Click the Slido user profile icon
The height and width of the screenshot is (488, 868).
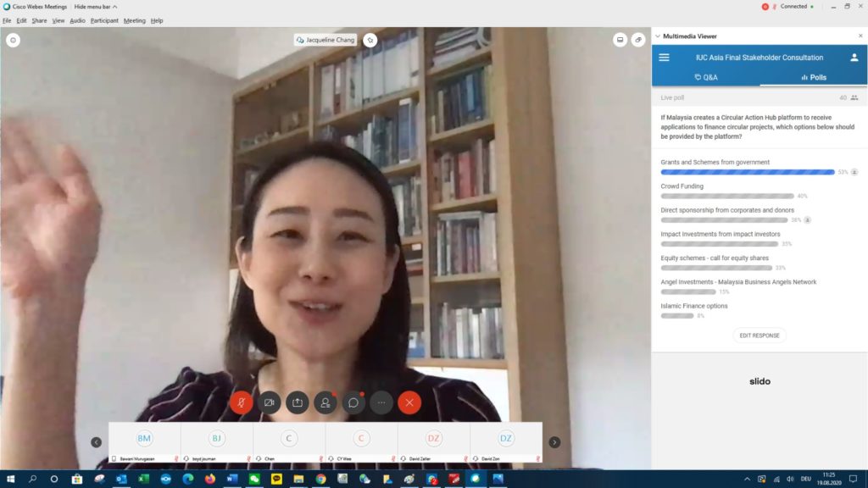click(854, 58)
